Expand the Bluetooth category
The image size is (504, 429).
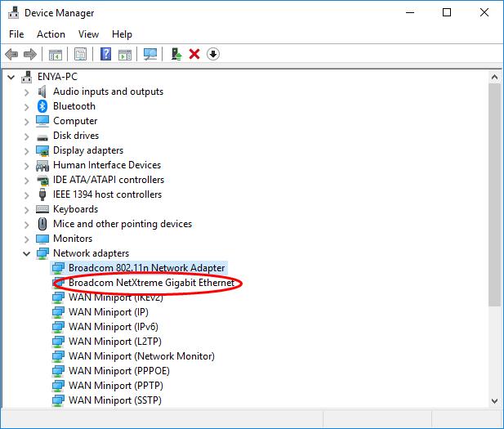27,107
